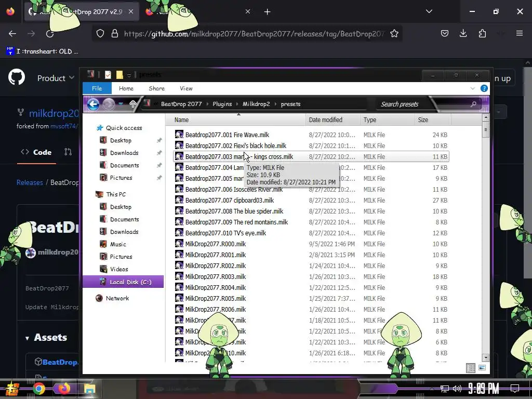Select the Code tab on GitHub

pos(37,152)
